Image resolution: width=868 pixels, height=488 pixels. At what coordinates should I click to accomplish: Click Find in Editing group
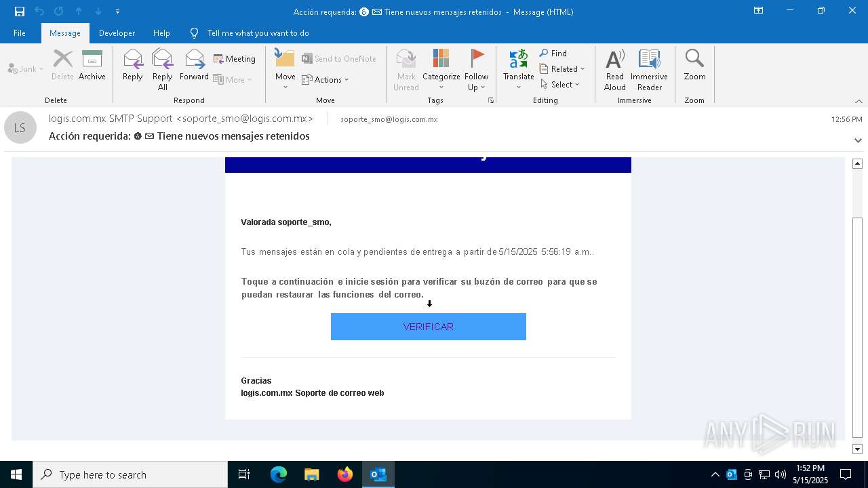(553, 53)
